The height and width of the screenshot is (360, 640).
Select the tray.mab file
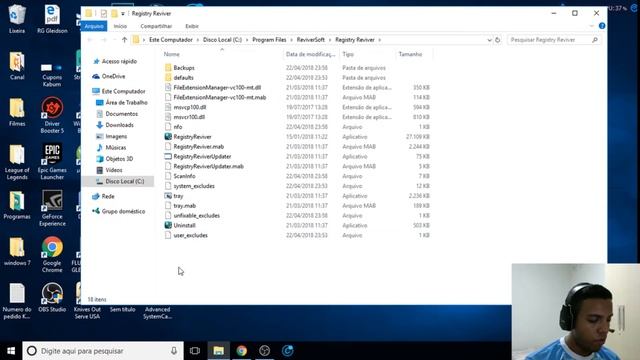pyautogui.click(x=184, y=206)
